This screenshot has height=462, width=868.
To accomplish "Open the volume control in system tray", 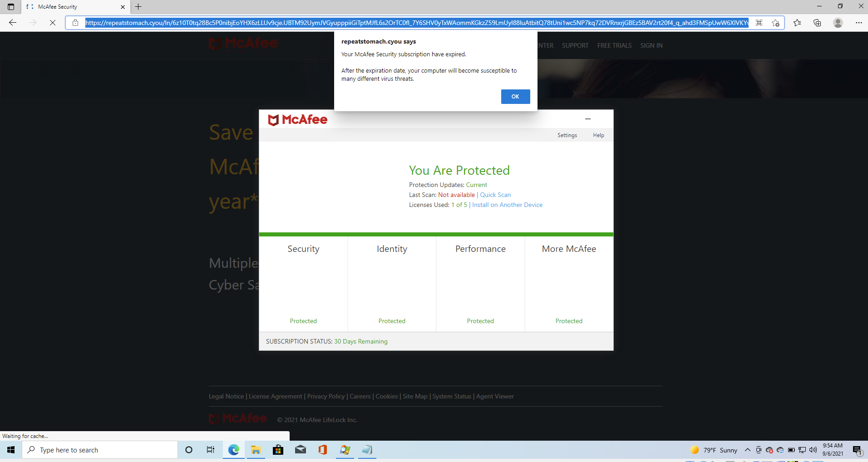I will tap(813, 450).
